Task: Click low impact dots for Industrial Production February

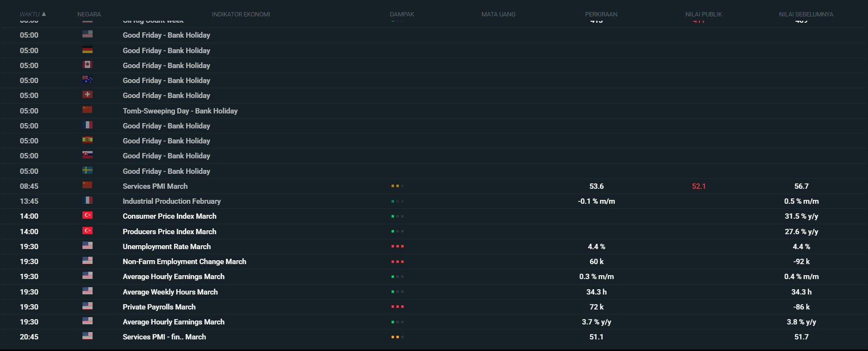Action: click(397, 201)
